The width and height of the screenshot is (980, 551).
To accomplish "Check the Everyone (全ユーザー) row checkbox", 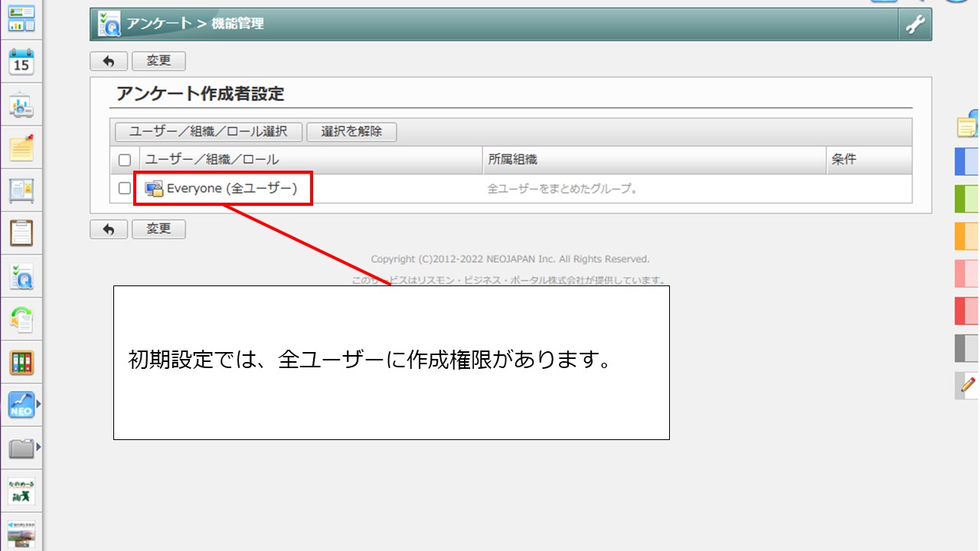I will tap(125, 188).
